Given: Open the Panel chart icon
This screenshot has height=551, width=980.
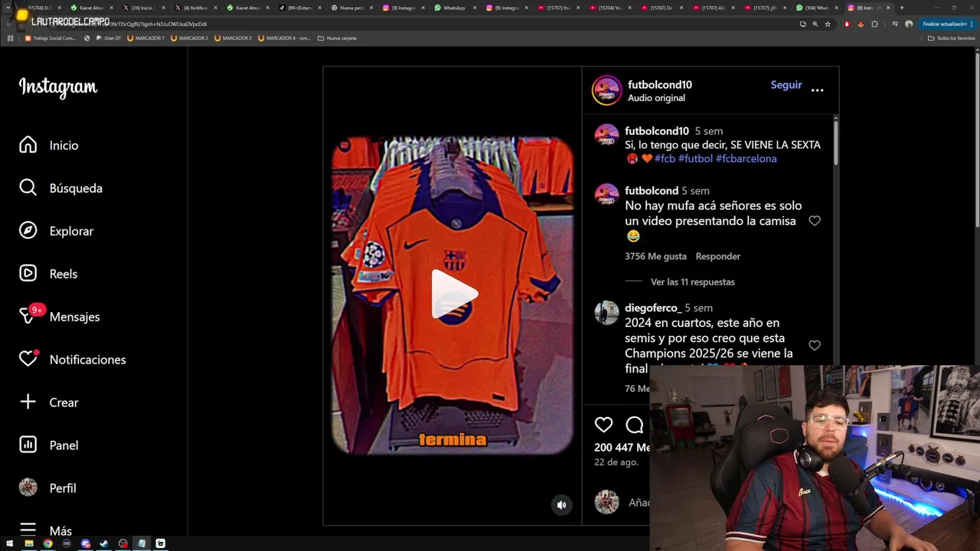Looking at the screenshot, I should (x=28, y=445).
